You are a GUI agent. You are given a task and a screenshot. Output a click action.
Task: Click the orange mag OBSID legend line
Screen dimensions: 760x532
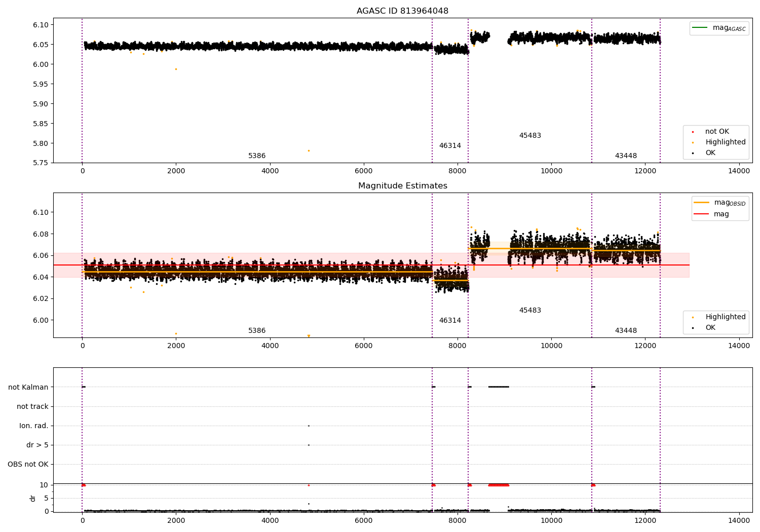[701, 202]
